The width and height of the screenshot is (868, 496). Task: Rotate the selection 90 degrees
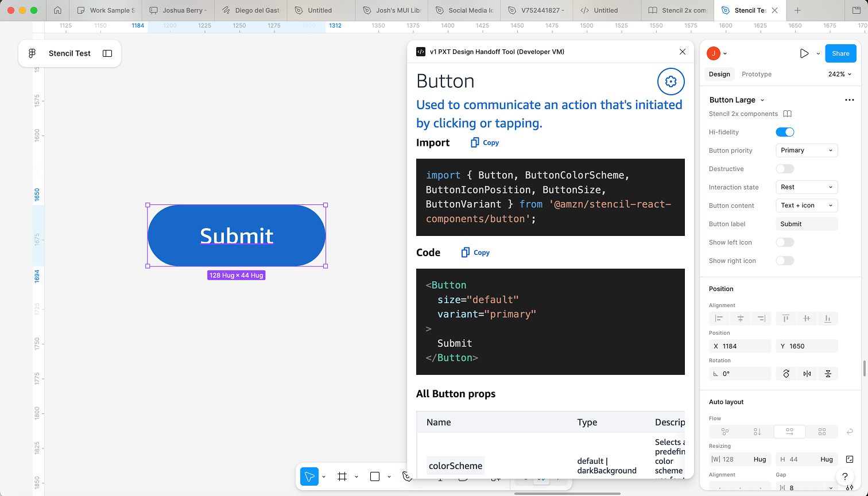pyautogui.click(x=786, y=373)
